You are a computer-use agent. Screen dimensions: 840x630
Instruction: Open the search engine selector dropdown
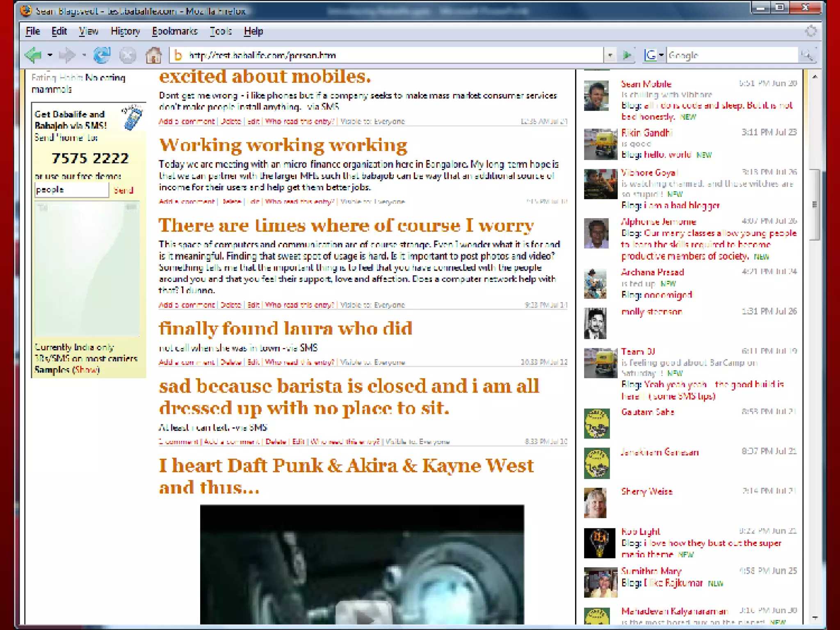tap(661, 55)
